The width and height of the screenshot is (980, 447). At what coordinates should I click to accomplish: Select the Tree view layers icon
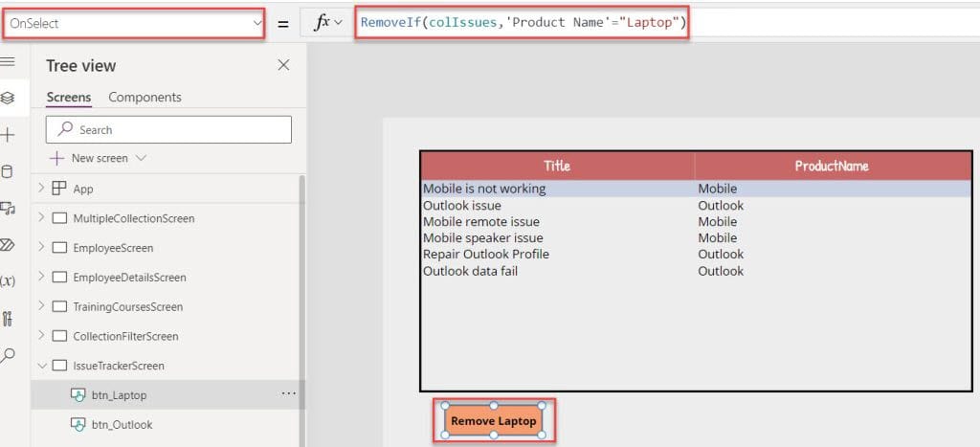pos(8,99)
